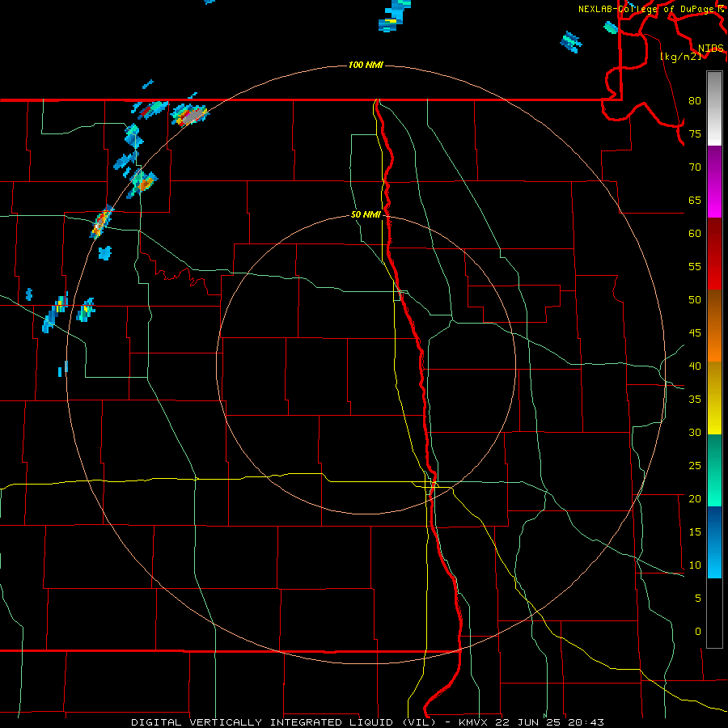
Task: Click the 75 value on the color scale
Action: [695, 133]
